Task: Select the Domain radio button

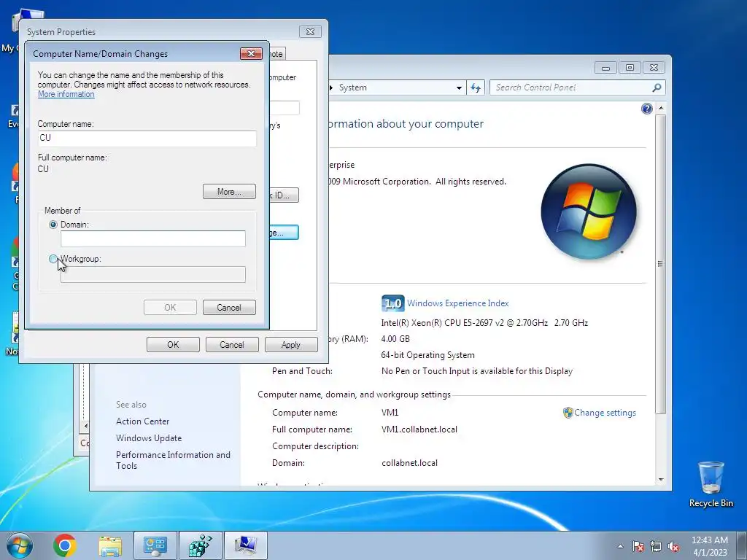Action: tap(53, 225)
